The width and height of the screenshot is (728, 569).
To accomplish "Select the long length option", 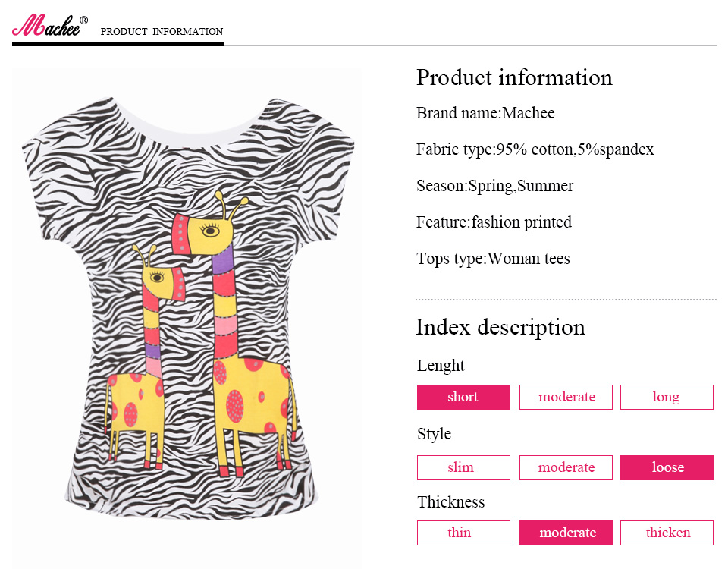I will (x=667, y=397).
